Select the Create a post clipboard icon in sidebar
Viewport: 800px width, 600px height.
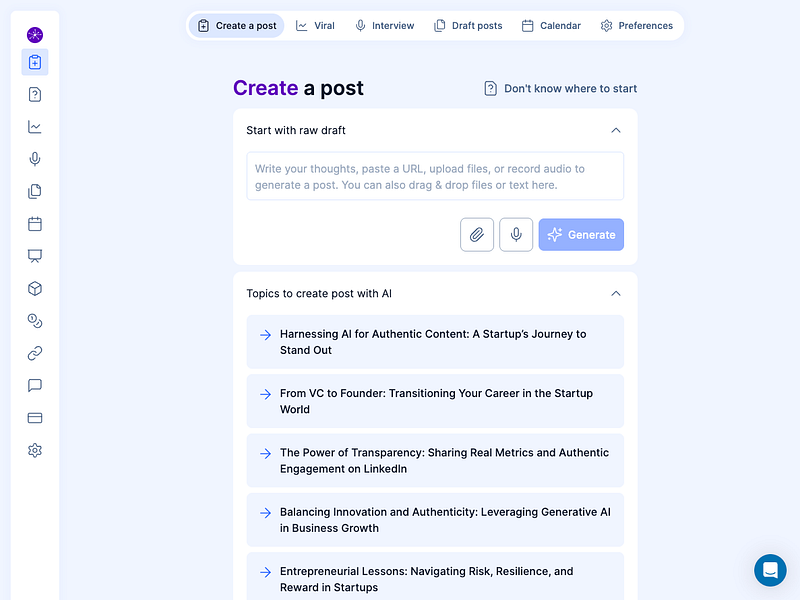pyautogui.click(x=35, y=62)
